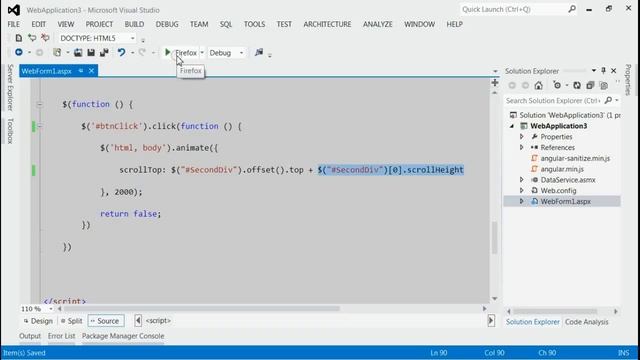Open the TOOLS menu
640x360 pixels.
pyautogui.click(x=254, y=24)
